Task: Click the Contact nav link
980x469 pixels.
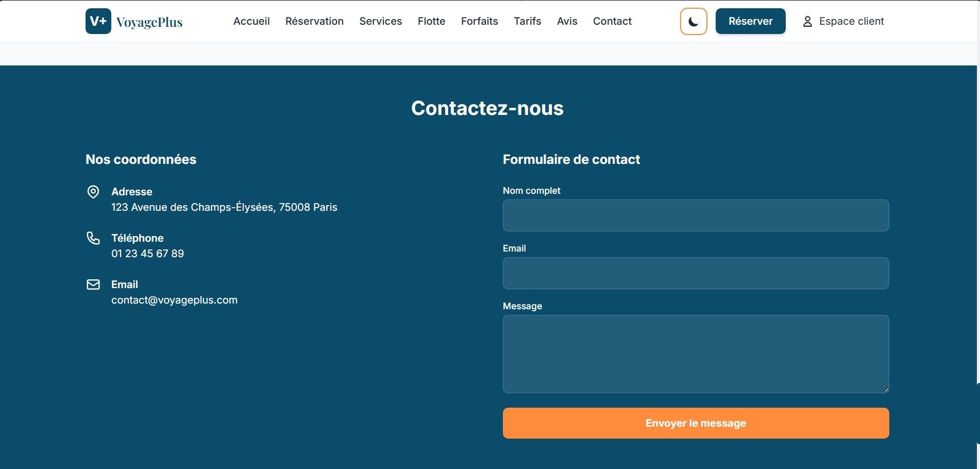Action: click(x=612, y=21)
